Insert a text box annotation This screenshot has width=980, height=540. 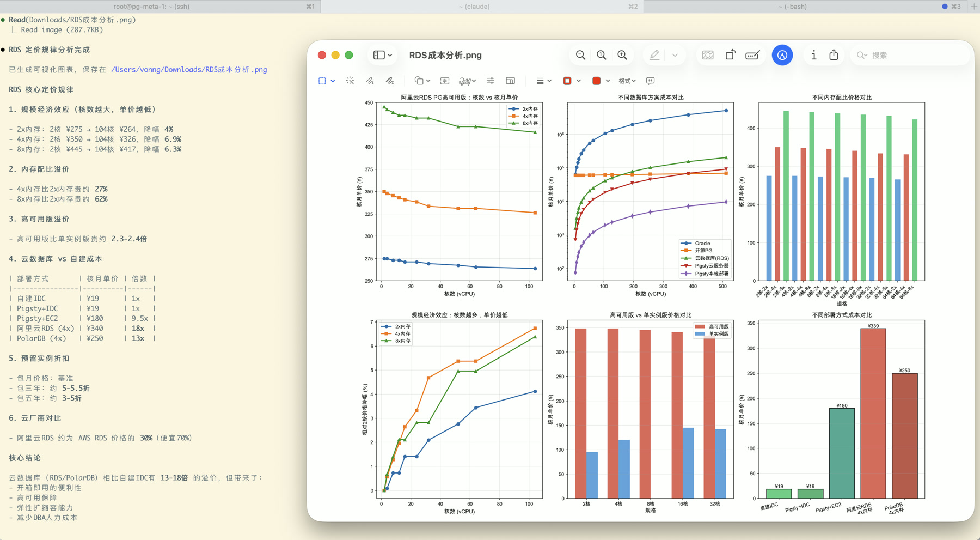(x=445, y=80)
